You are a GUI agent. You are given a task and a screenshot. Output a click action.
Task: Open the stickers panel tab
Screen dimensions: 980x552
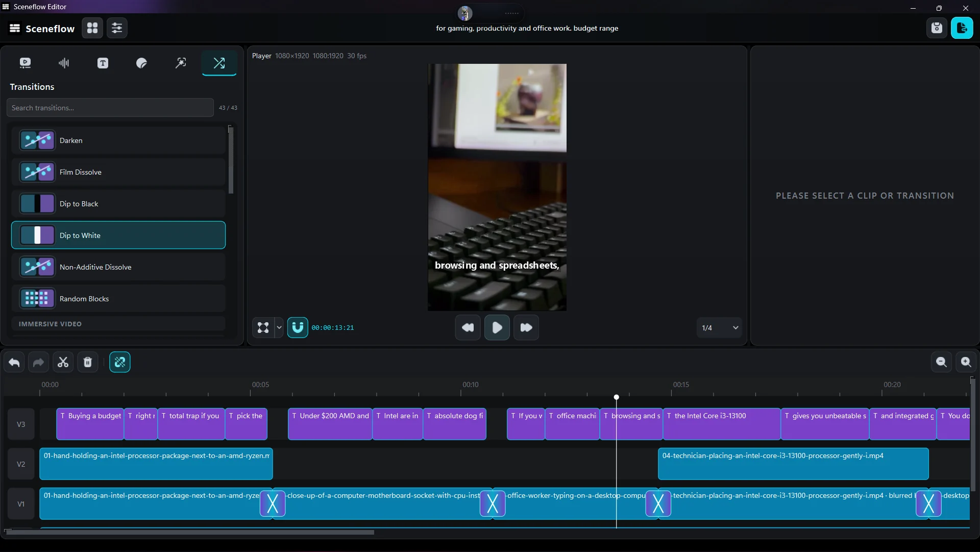click(141, 63)
